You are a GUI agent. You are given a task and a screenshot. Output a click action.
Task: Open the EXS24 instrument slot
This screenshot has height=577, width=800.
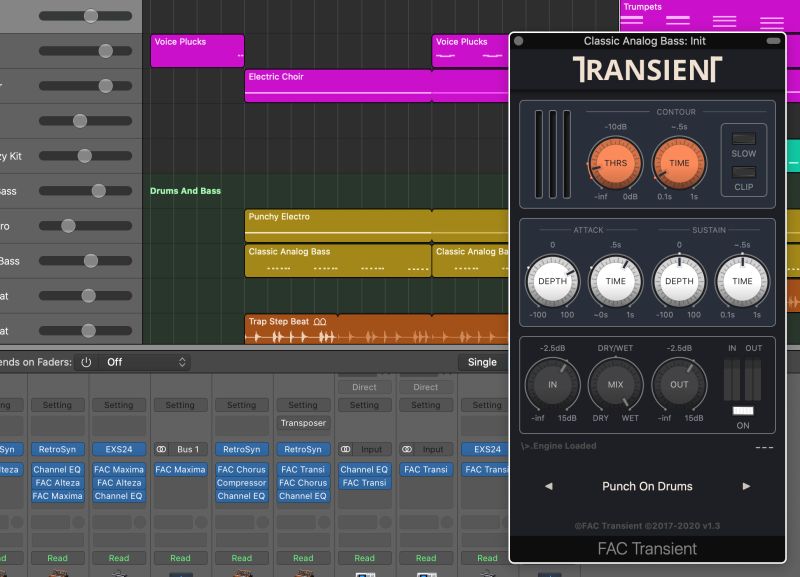coord(119,448)
